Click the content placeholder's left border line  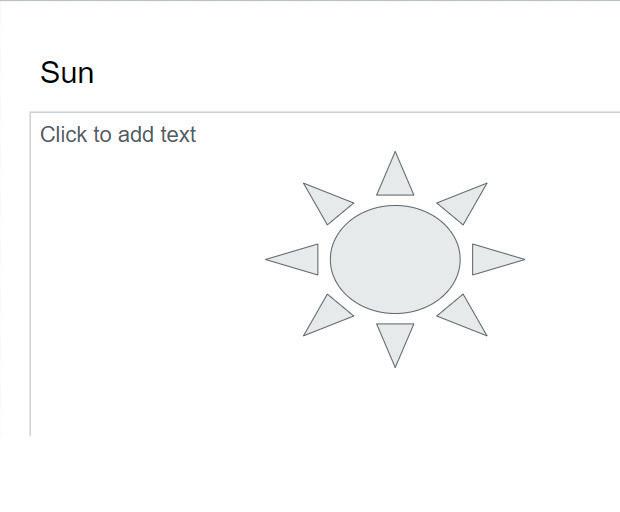tap(30, 274)
